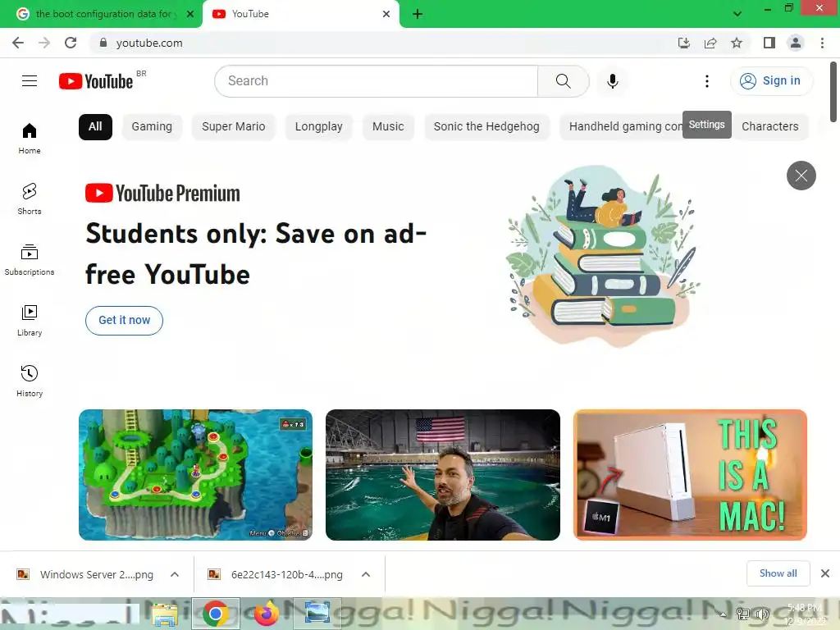Open the Super Mario map video thumbnail
This screenshot has height=630, width=840.
tap(195, 475)
